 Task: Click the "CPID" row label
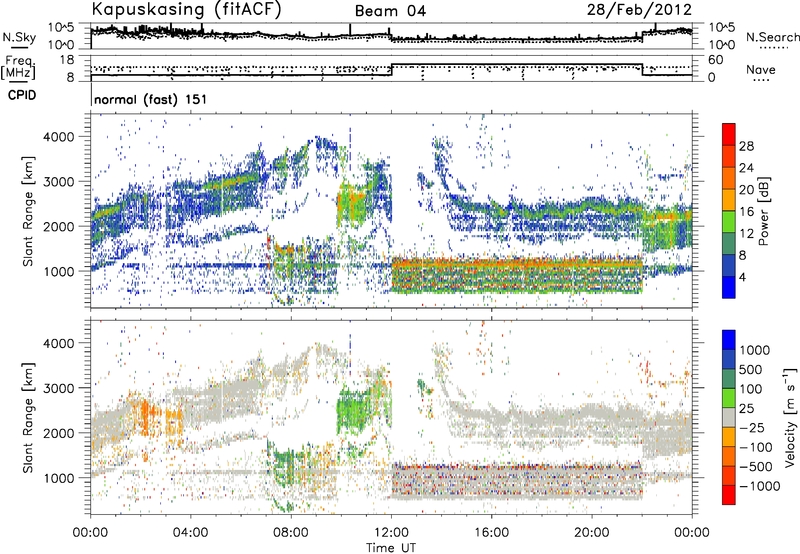tap(22, 95)
